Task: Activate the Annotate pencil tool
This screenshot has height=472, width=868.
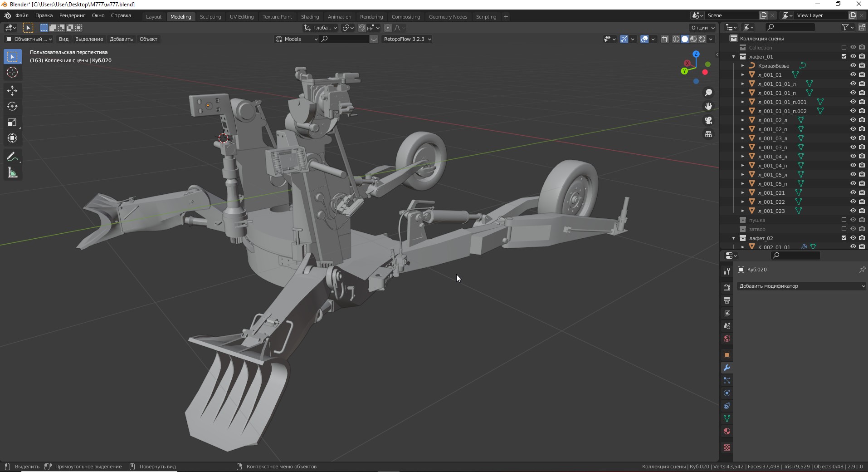Action: (x=12, y=157)
